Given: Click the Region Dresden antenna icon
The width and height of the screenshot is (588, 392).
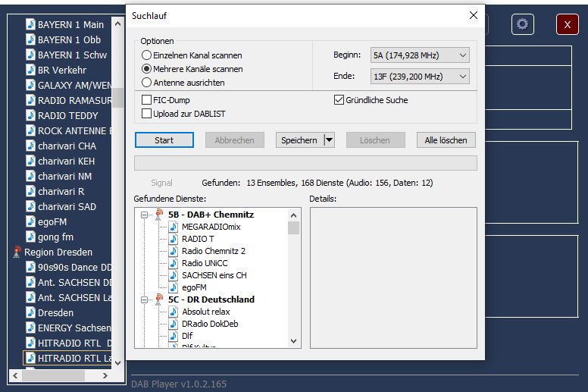Looking at the screenshot, I should pyautogui.click(x=17, y=252).
